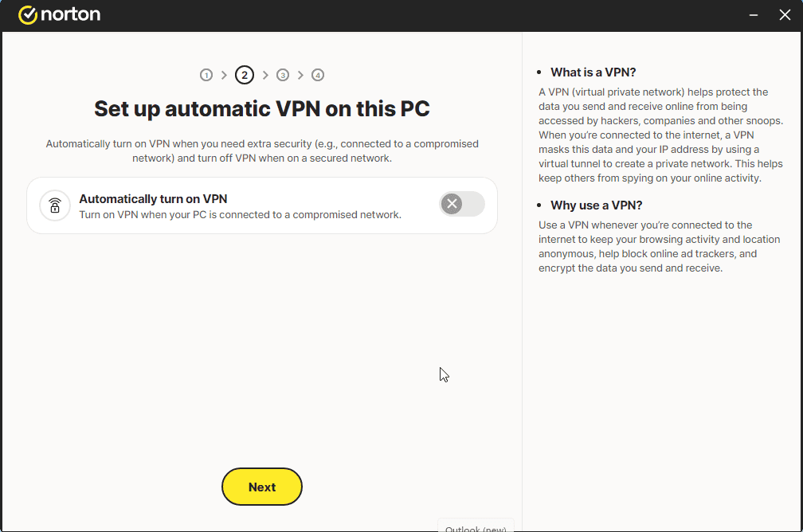Select the step 2 circle indicator
The width and height of the screenshot is (803, 532).
(244, 75)
